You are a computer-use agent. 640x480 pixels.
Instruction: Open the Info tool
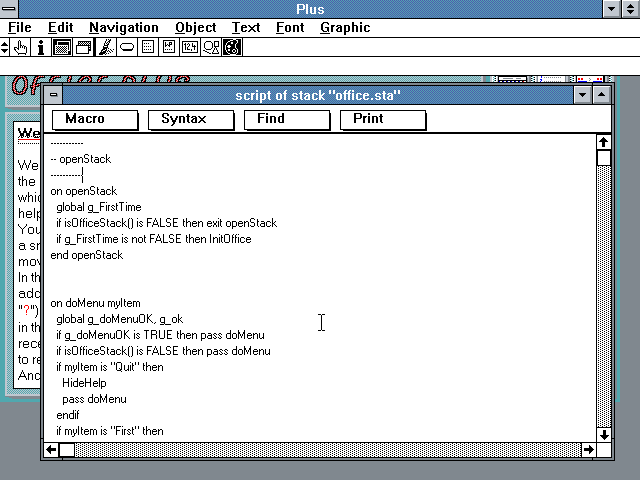pyautogui.click(x=41, y=47)
